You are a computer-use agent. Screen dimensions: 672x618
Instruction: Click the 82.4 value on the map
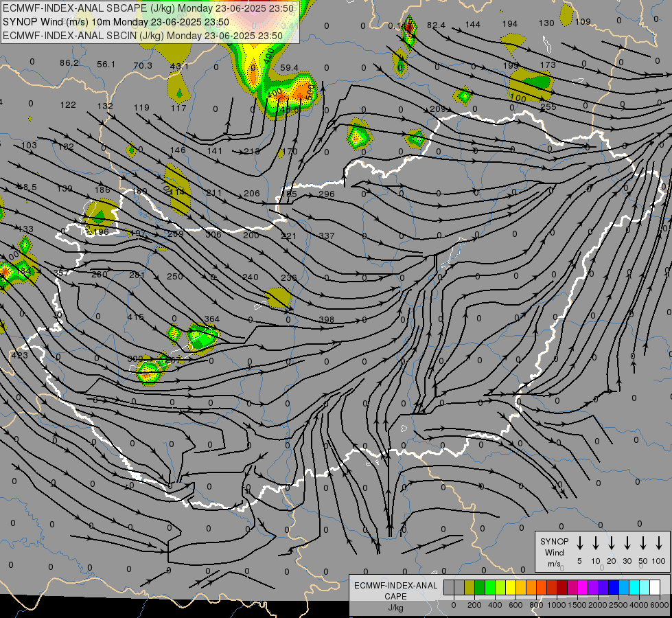(436, 25)
